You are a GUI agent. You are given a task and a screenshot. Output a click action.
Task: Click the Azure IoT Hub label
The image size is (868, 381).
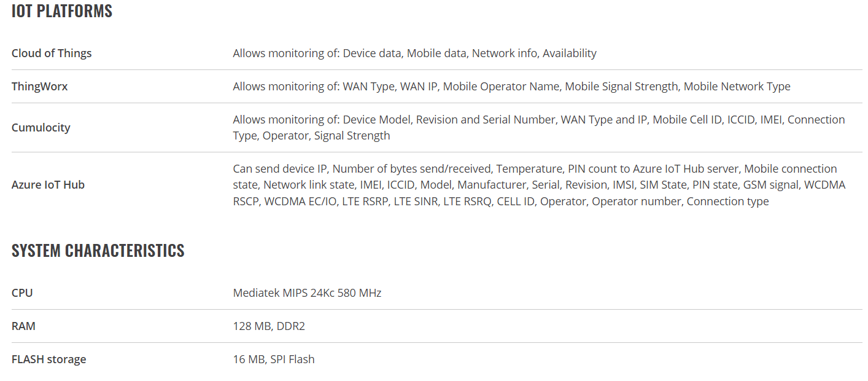point(48,185)
